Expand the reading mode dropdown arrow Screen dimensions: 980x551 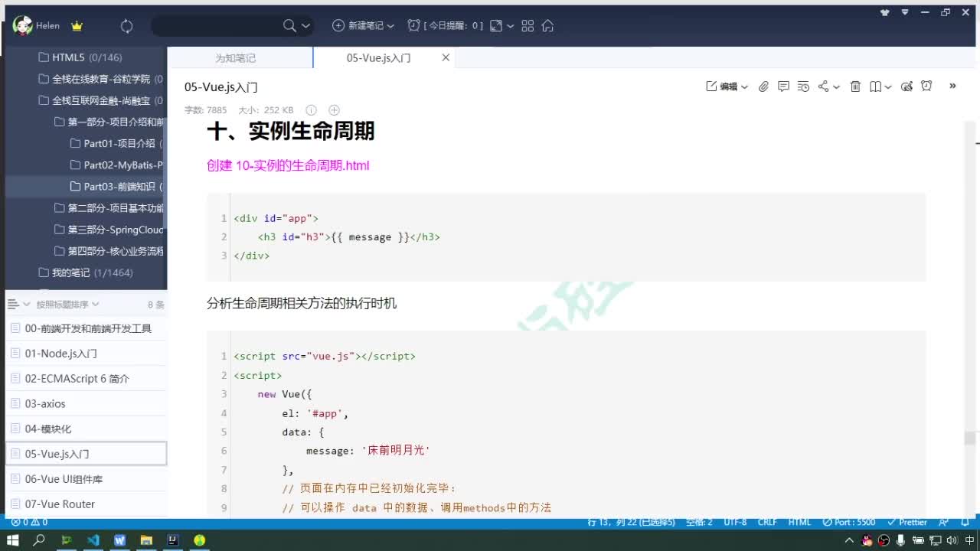pyautogui.click(x=888, y=87)
